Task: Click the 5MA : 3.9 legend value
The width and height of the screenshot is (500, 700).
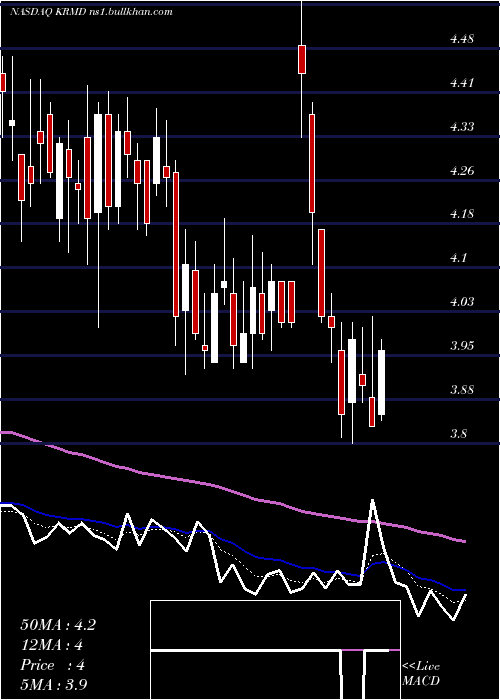Action: (54, 684)
